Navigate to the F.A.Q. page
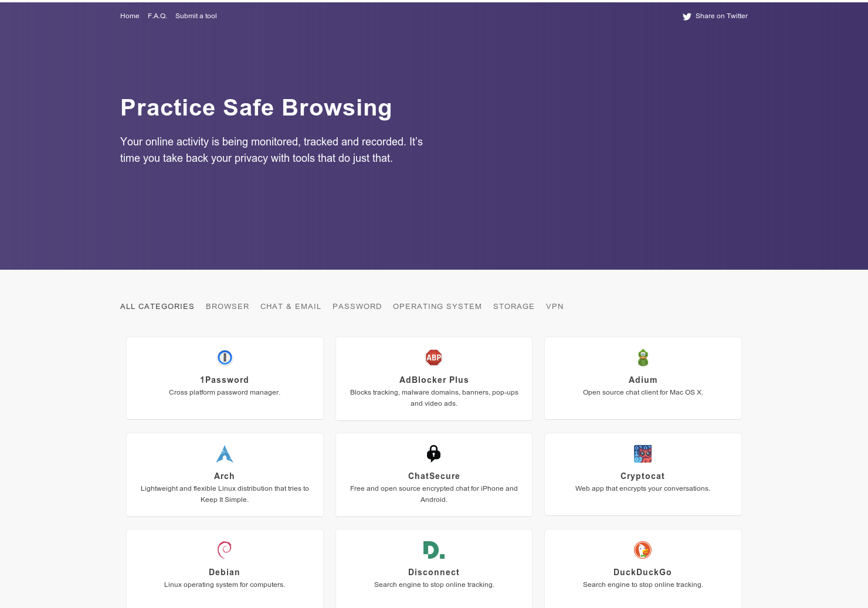 (x=157, y=16)
